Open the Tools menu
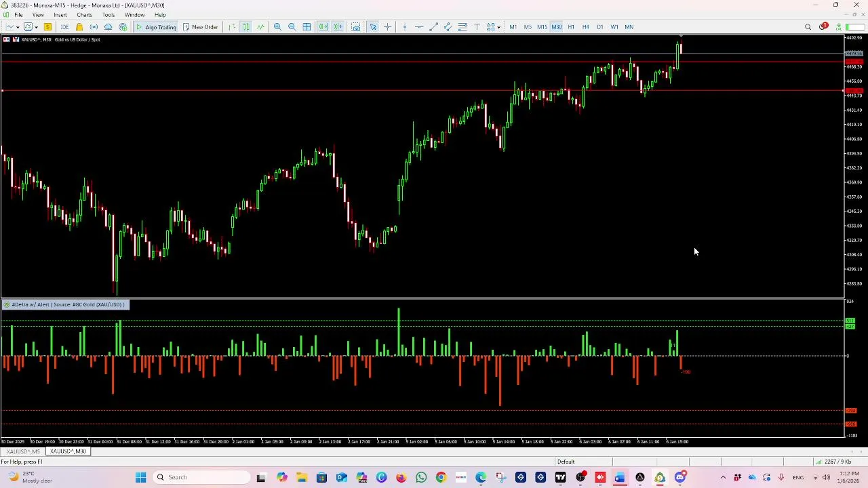The image size is (868, 488). (x=108, y=15)
